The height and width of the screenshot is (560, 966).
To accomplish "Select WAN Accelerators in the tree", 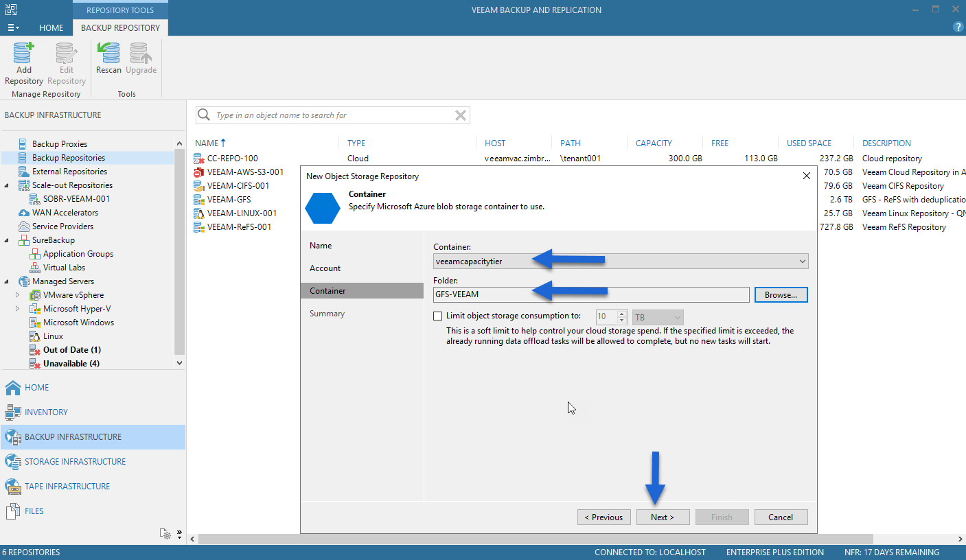I will [65, 213].
